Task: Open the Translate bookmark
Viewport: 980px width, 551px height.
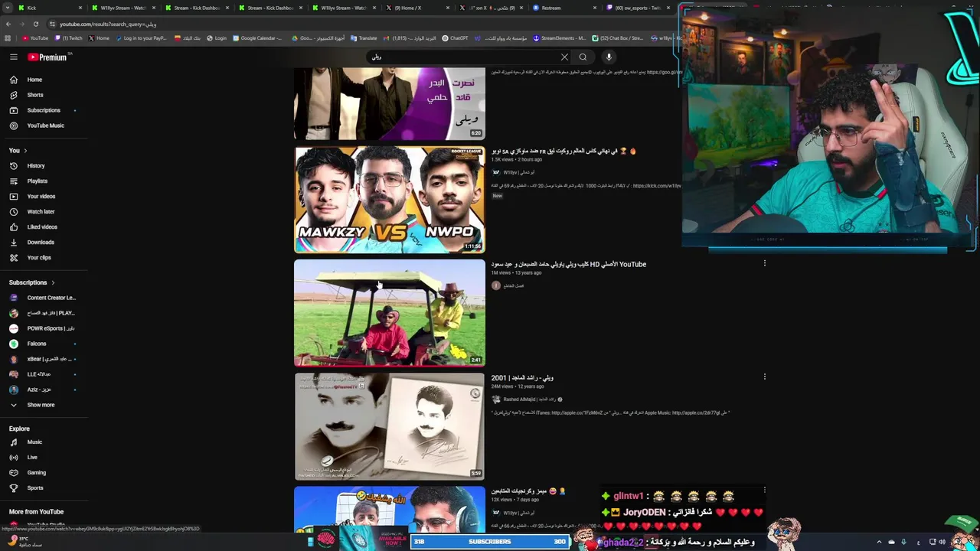Action: (364, 38)
